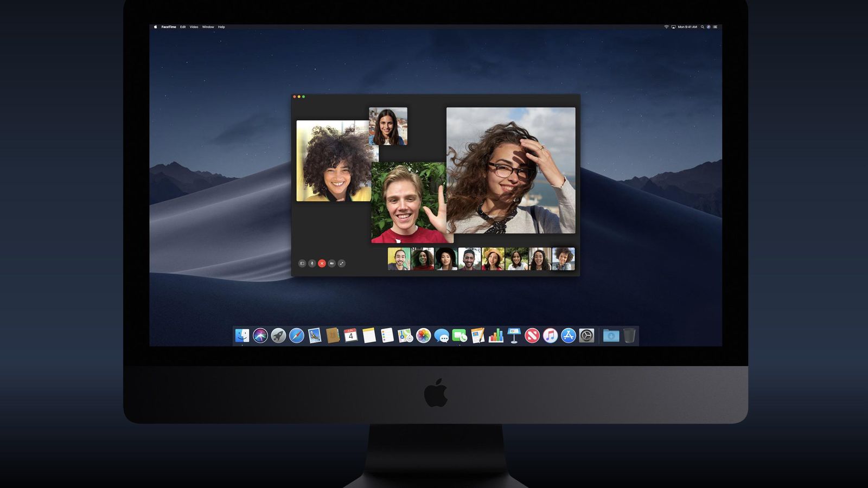Minimize the FaceTime window yellow button
868x488 pixels.
(299, 97)
